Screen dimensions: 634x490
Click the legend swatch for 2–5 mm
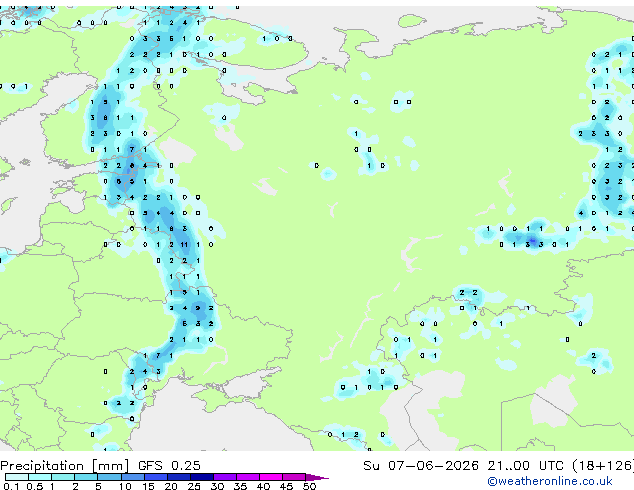coord(86,477)
